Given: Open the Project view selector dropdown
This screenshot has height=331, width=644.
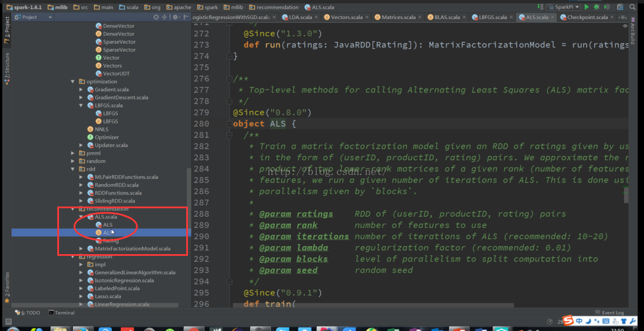Looking at the screenshot, I should coord(34,17).
